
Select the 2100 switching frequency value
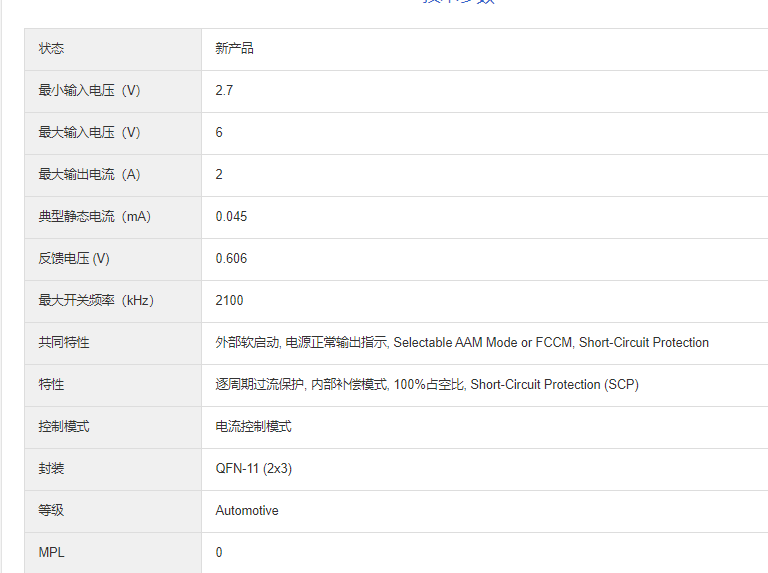[229, 300]
